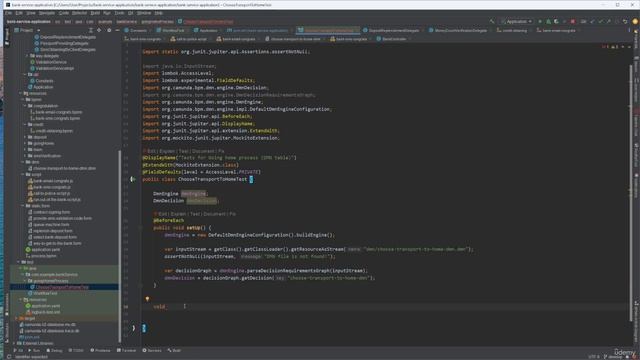Click the run gutter icon beside class declaration
The width and height of the screenshot is (640, 360).
pos(133,179)
